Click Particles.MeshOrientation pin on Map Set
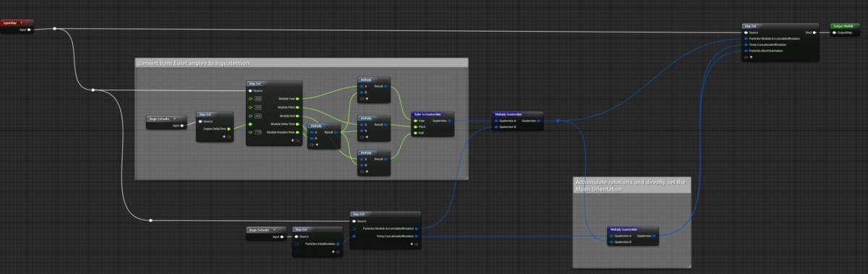 746,51
